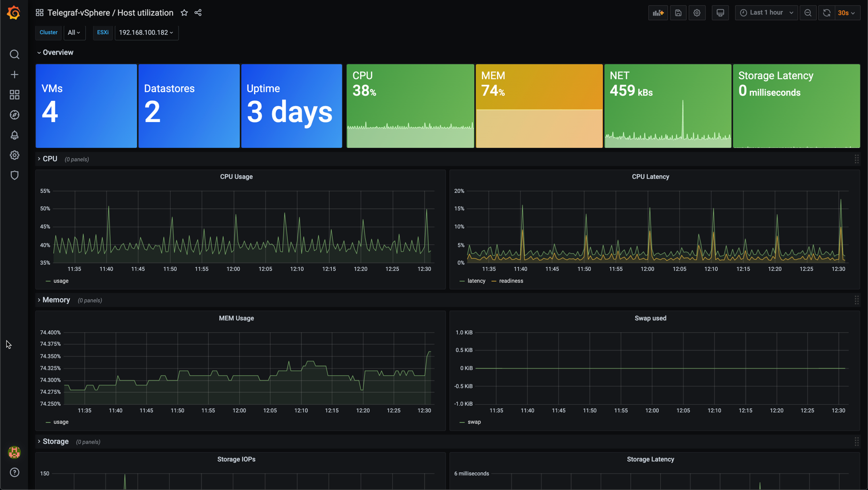Select the MEM 74% stat panel
Viewport: 868px width, 490px height.
click(x=539, y=106)
